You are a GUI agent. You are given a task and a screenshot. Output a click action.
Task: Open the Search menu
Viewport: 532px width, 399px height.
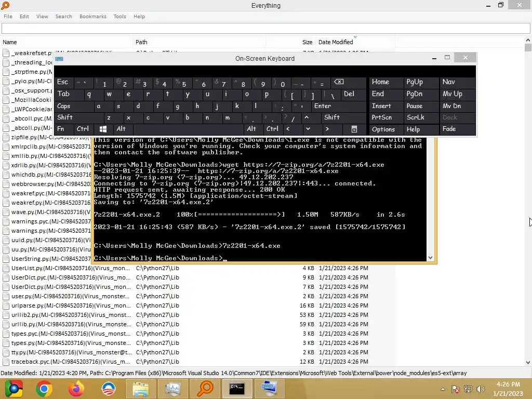[x=63, y=16]
